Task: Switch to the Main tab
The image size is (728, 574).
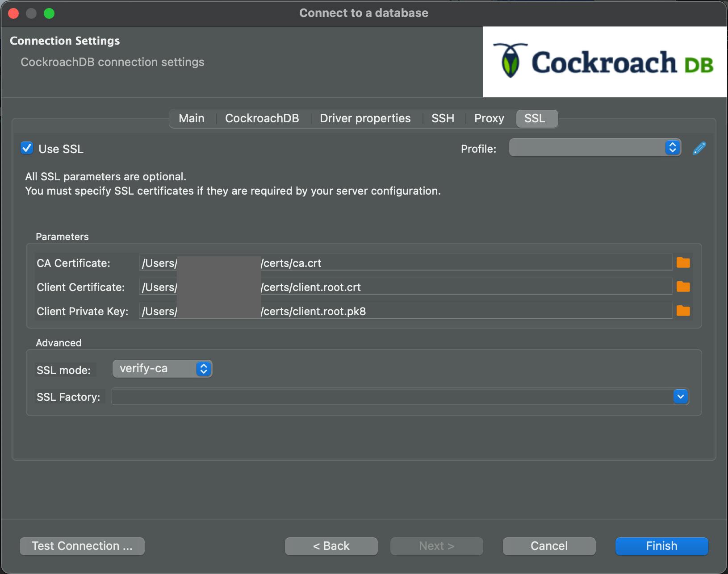Action: pyautogui.click(x=191, y=118)
